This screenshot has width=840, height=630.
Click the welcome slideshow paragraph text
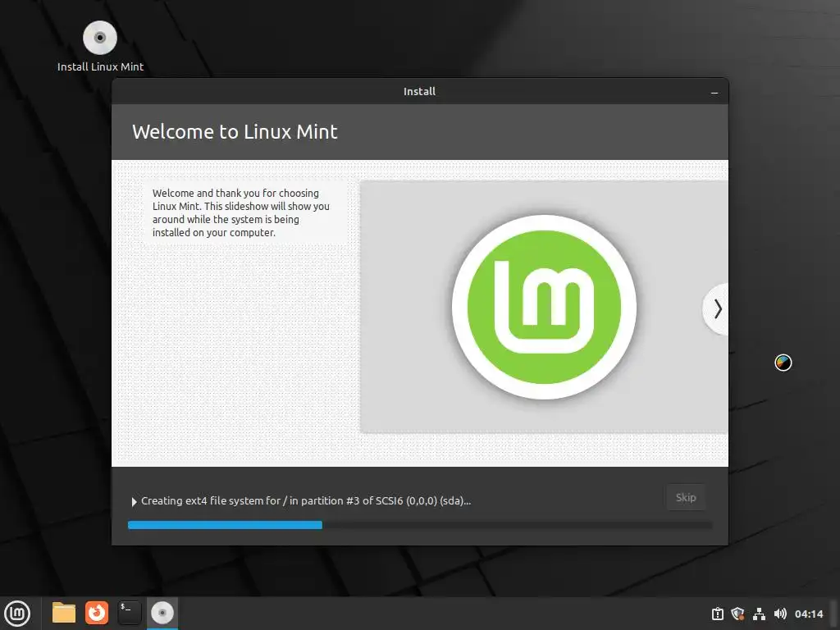coord(240,212)
